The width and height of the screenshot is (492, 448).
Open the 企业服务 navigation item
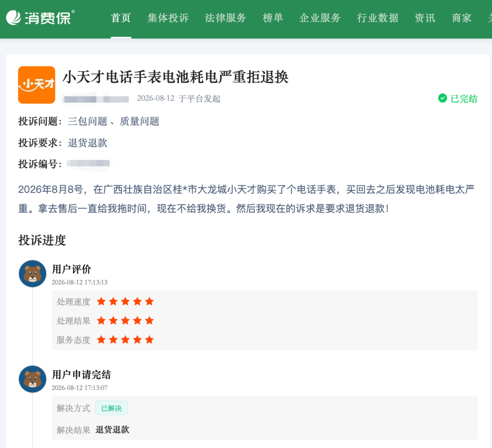(x=320, y=18)
